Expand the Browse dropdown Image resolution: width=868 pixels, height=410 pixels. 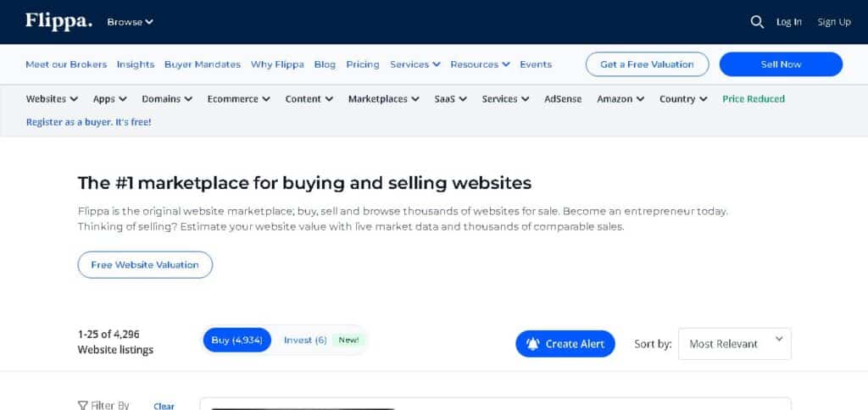pos(130,22)
